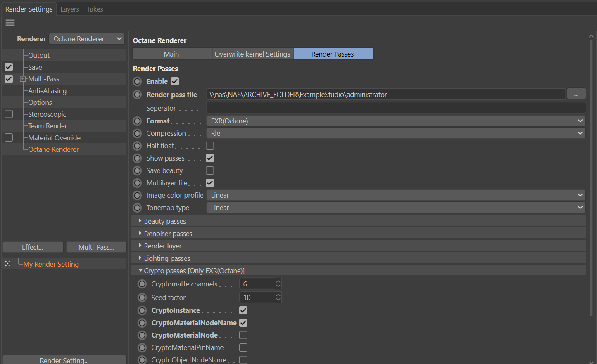Uncheck the CryptoInstance checkbox
Viewport: 597px width, 364px height.
[243, 310]
